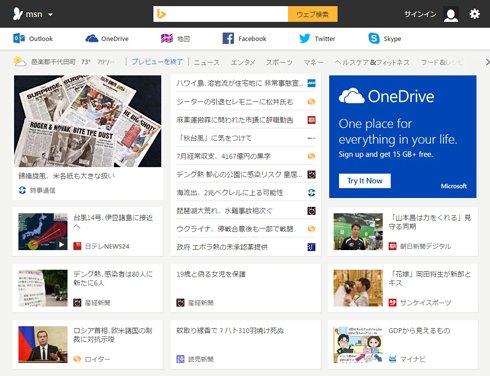490x376 pixels.
Task: Open the 「秋台風」に気をつけて headline
Action: tap(214, 138)
